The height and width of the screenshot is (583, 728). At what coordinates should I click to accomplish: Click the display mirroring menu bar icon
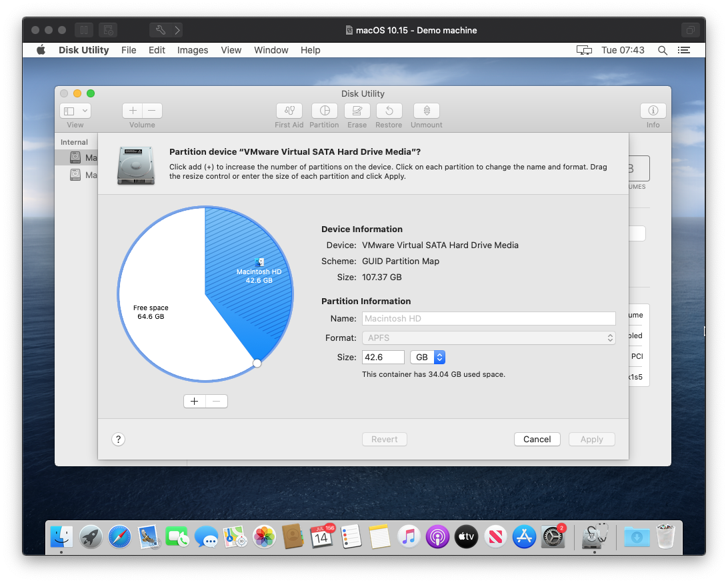pyautogui.click(x=584, y=50)
